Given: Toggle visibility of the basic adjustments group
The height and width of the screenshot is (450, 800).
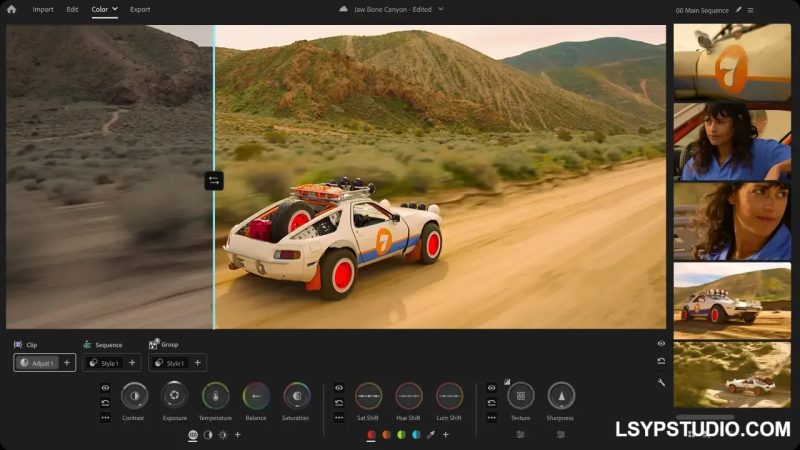Looking at the screenshot, I should pyautogui.click(x=105, y=388).
